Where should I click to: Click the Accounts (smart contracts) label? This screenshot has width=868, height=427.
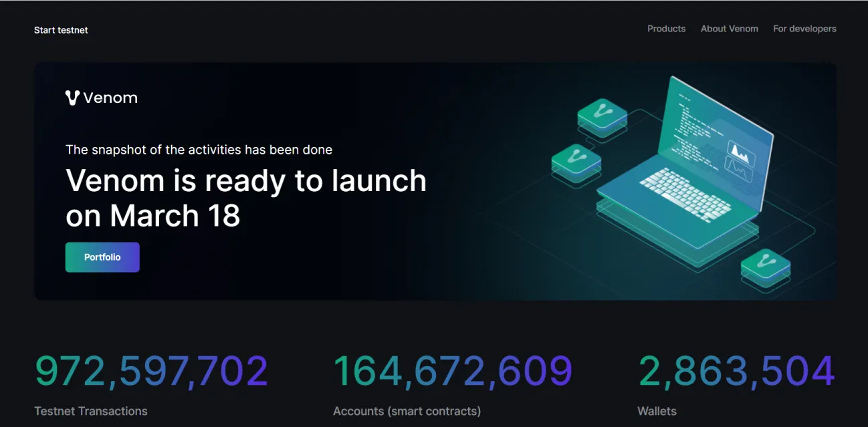pos(407,411)
